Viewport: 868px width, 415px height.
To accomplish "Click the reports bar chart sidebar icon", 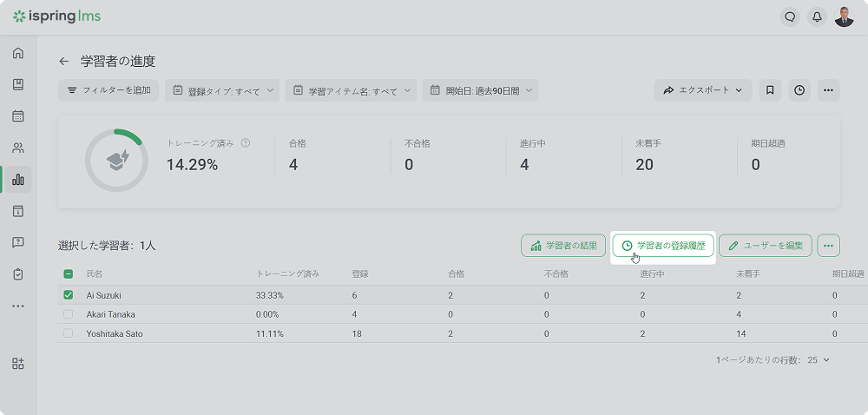I will coord(18,180).
